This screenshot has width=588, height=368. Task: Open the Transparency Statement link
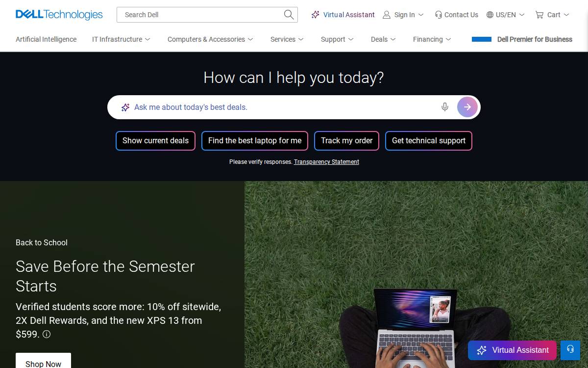point(326,162)
